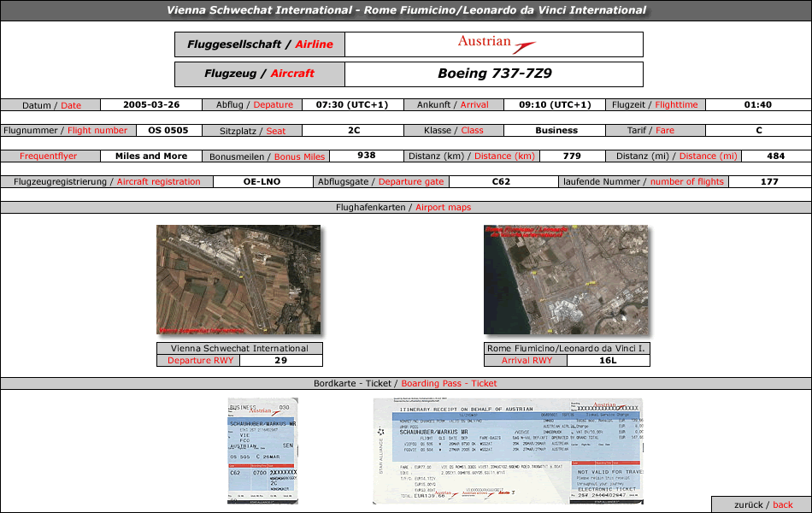Click the Abflugsgate / Departure gate label
812x513 pixels.
coord(380,182)
